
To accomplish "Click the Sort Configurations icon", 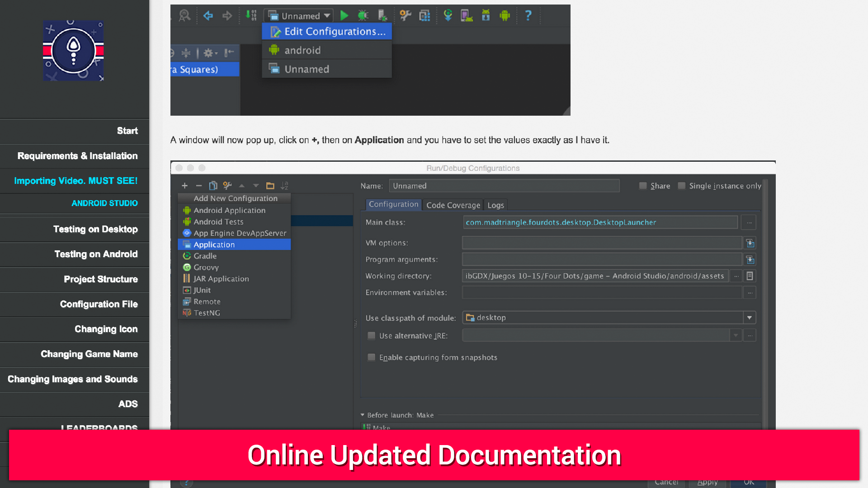I will coord(284,186).
